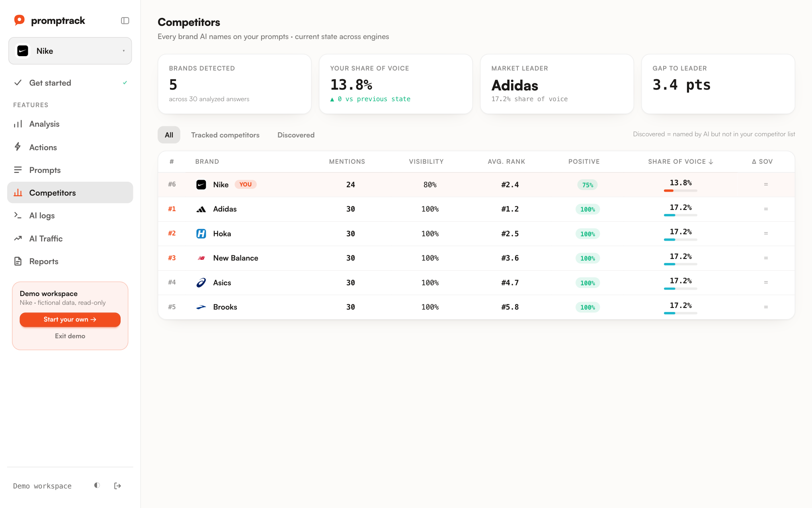
Task: Select Competitors in the sidebar
Action: 70,193
